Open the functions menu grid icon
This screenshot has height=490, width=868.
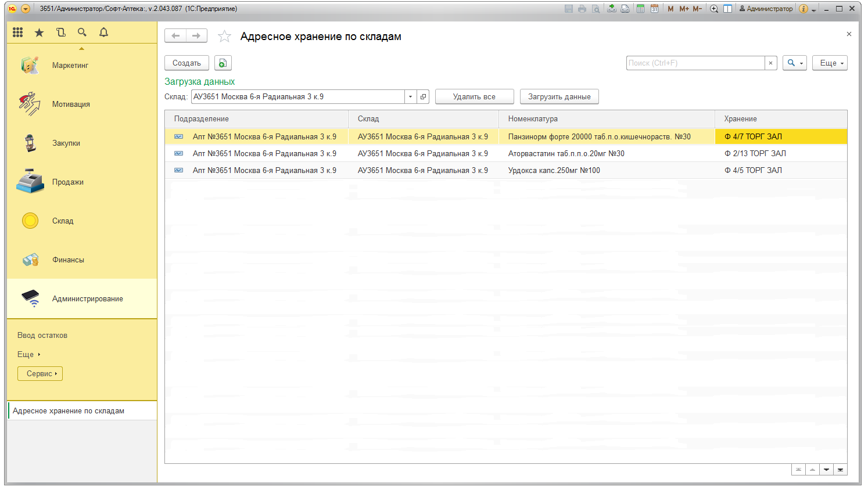coord(18,33)
